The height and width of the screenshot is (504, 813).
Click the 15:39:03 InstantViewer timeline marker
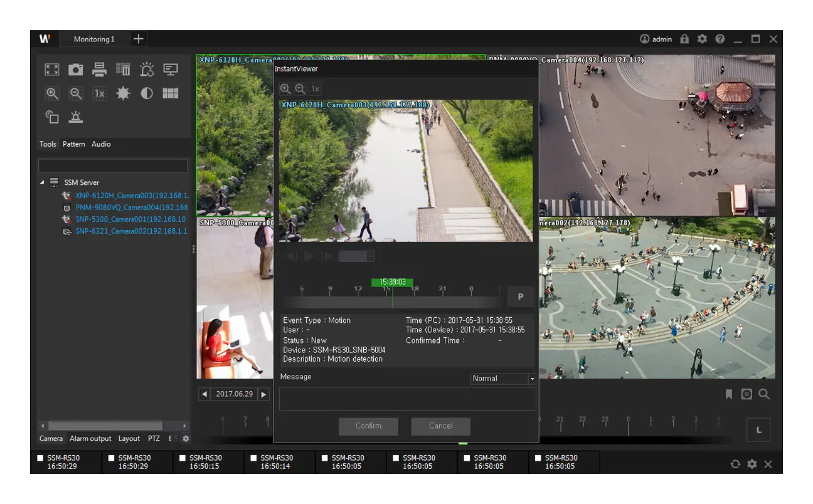pyautogui.click(x=392, y=283)
